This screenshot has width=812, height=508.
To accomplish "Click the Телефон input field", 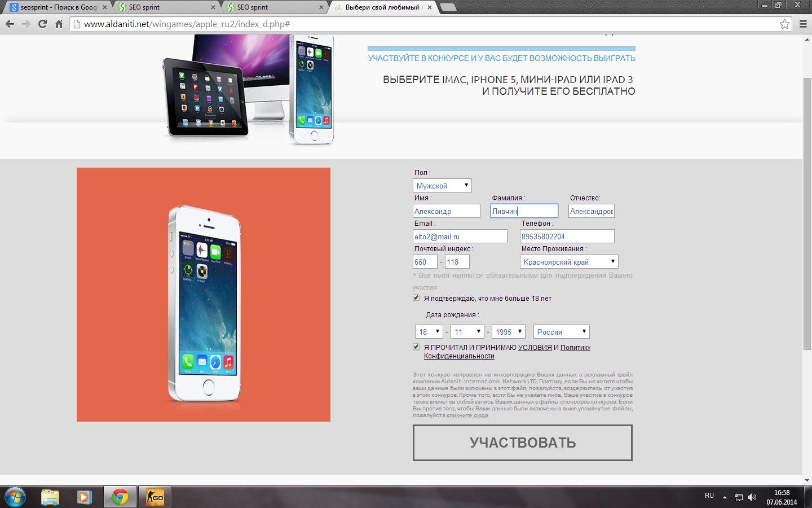I will pyautogui.click(x=567, y=237).
